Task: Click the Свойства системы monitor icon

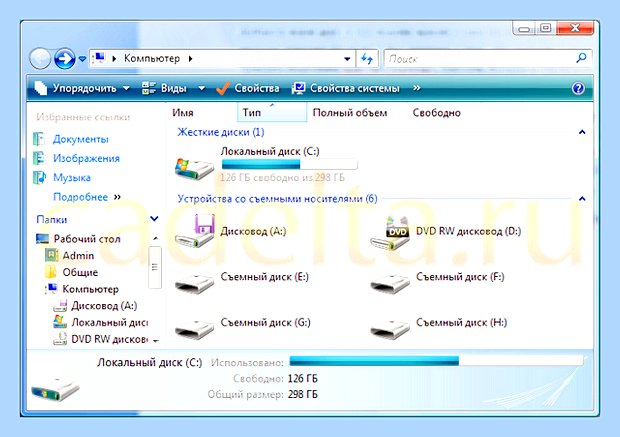Action: point(299,88)
